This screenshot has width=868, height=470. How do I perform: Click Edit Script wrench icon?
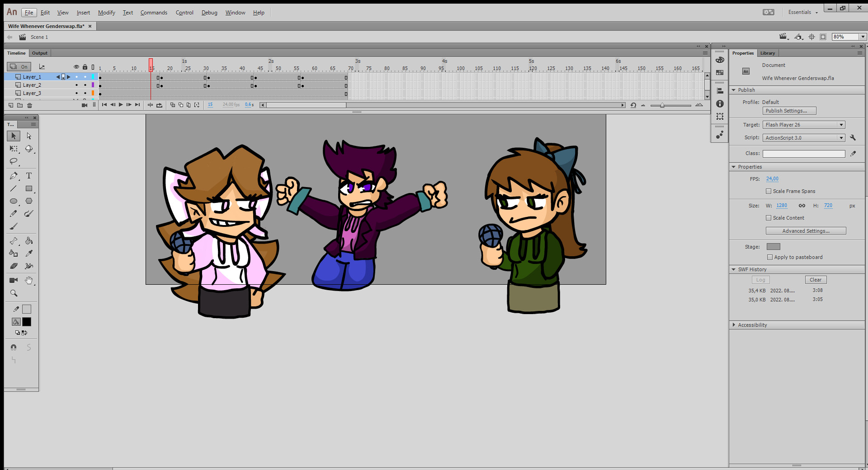[853, 138]
